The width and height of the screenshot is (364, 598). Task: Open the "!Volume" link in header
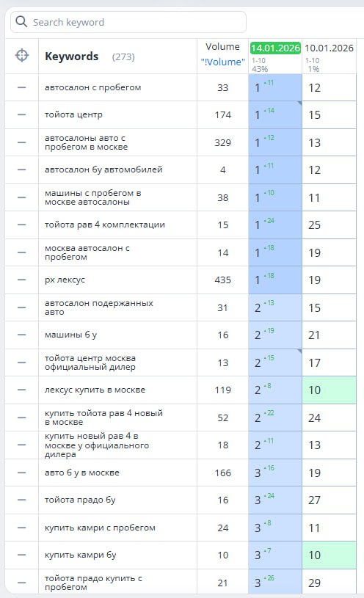tap(223, 62)
